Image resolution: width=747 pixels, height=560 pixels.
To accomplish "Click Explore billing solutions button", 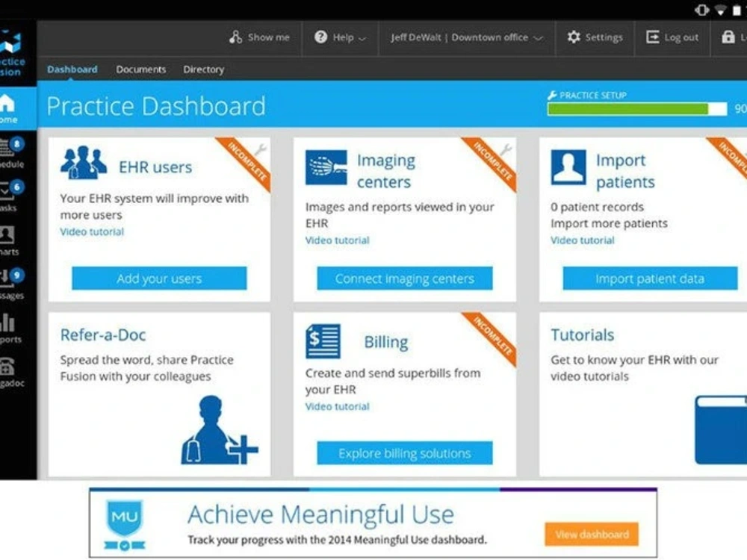I will [404, 453].
